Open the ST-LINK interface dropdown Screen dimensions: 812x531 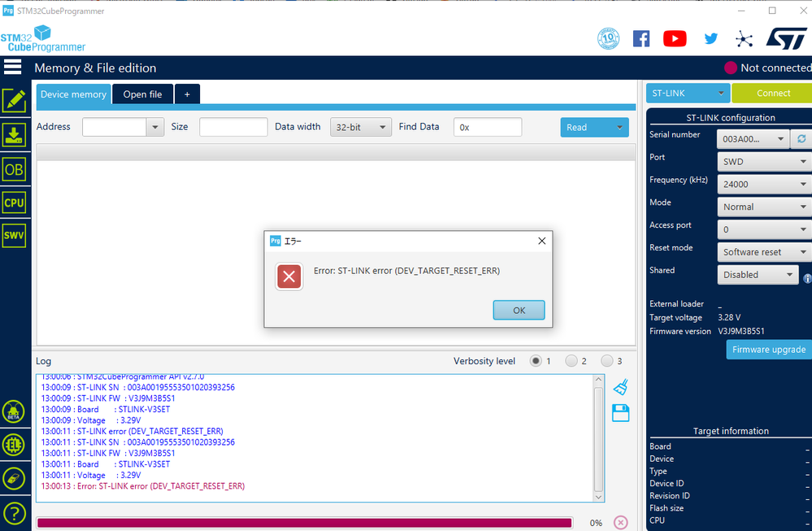[x=688, y=94]
